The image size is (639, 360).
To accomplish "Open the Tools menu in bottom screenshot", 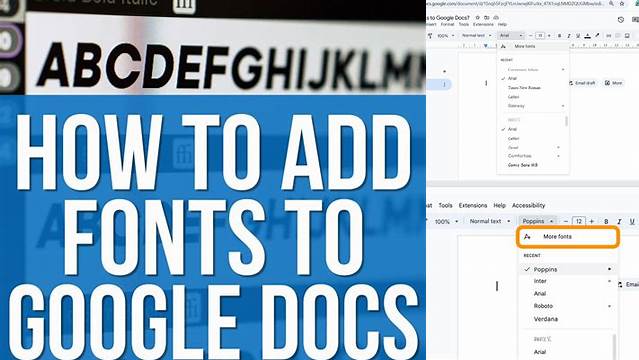I will click(445, 205).
